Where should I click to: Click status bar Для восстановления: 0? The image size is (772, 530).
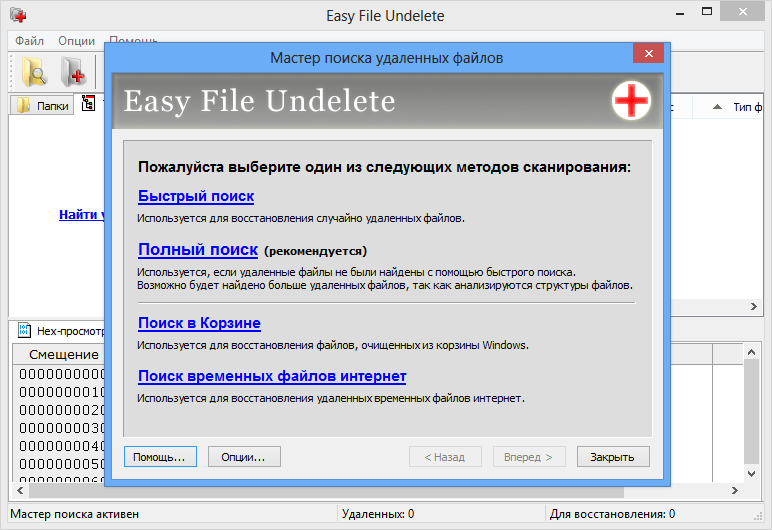tap(612, 514)
